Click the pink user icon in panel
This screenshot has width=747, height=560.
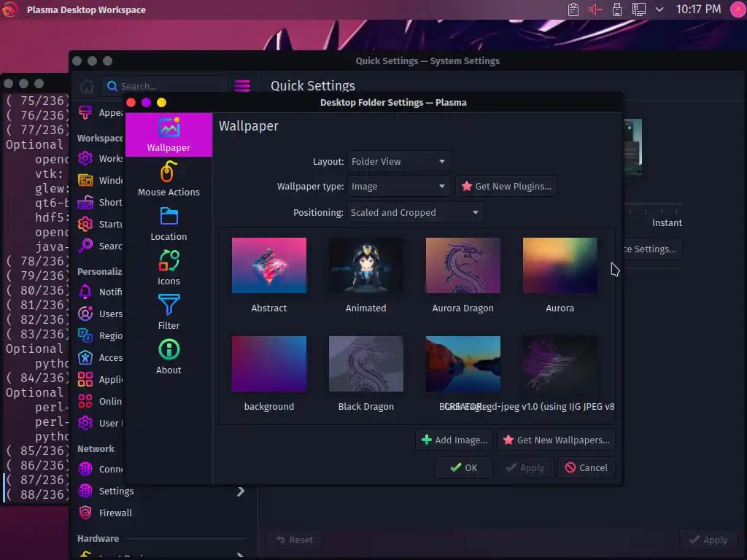[x=738, y=9]
